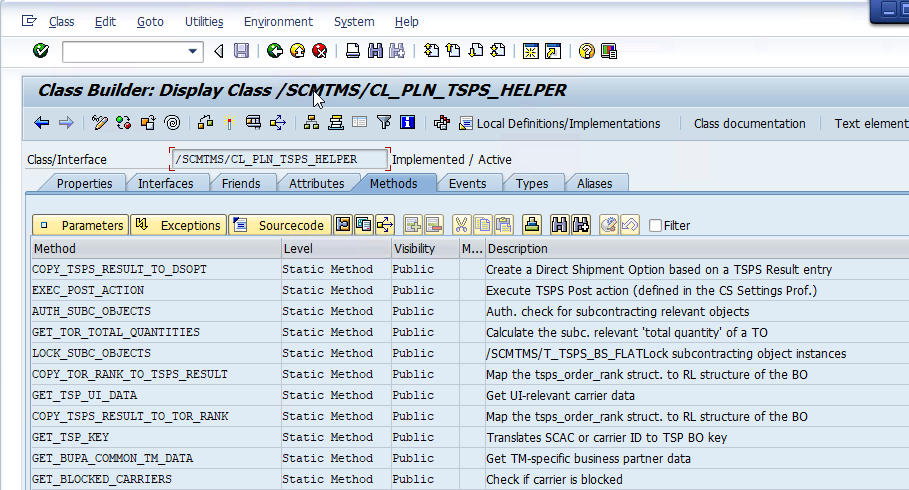Toggle Display/Change pencil icon
The height and width of the screenshot is (490, 909).
coord(100,123)
